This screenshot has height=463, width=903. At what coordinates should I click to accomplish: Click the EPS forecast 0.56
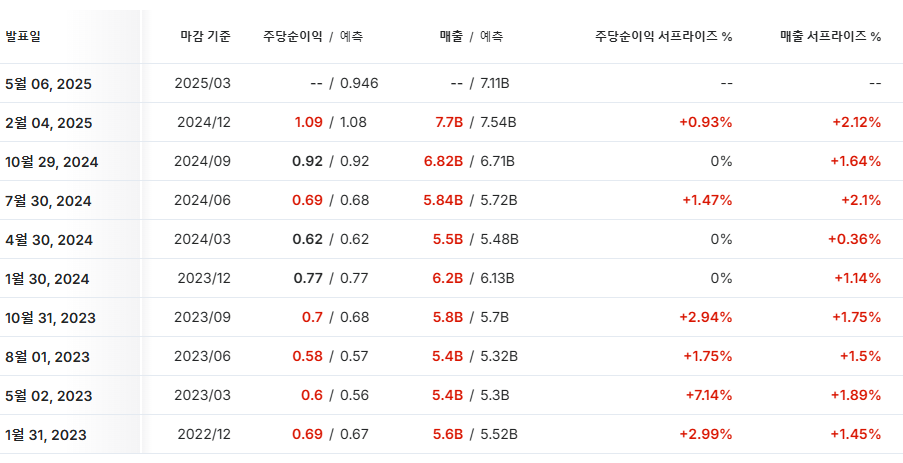point(354,396)
